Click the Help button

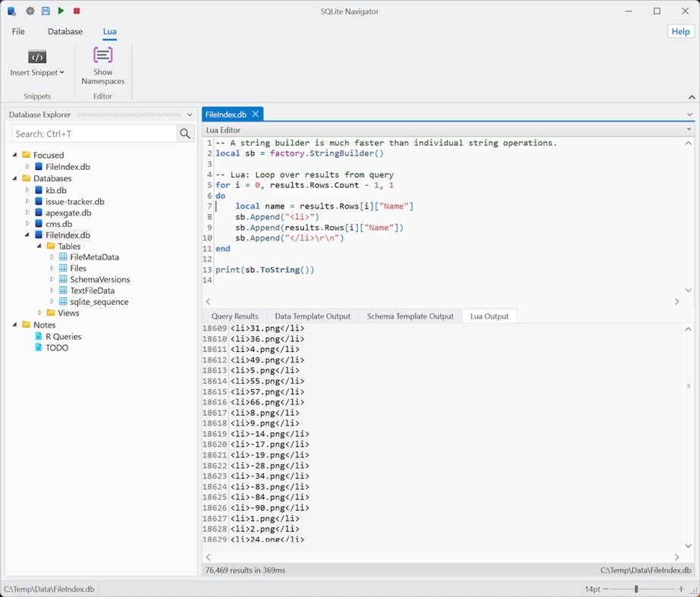point(680,31)
